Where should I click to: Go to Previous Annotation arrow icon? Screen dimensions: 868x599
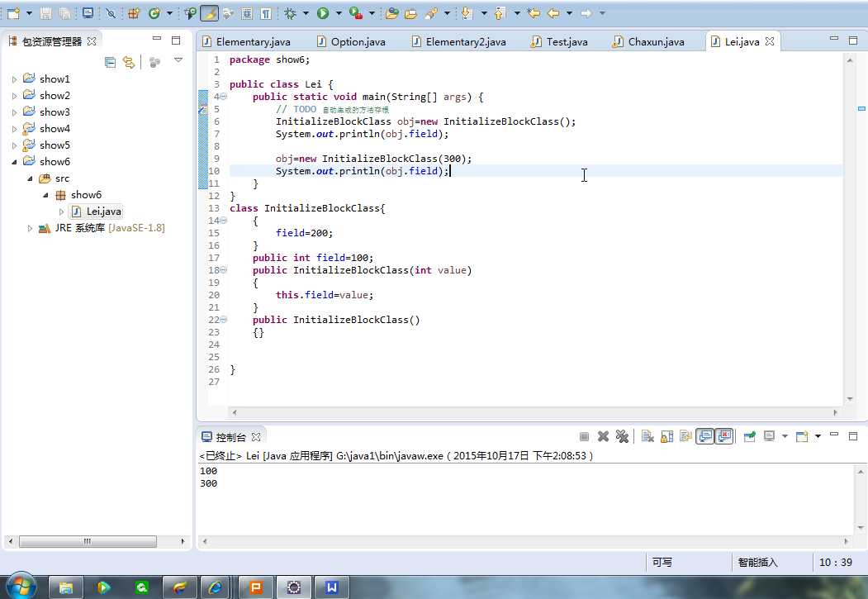[500, 13]
